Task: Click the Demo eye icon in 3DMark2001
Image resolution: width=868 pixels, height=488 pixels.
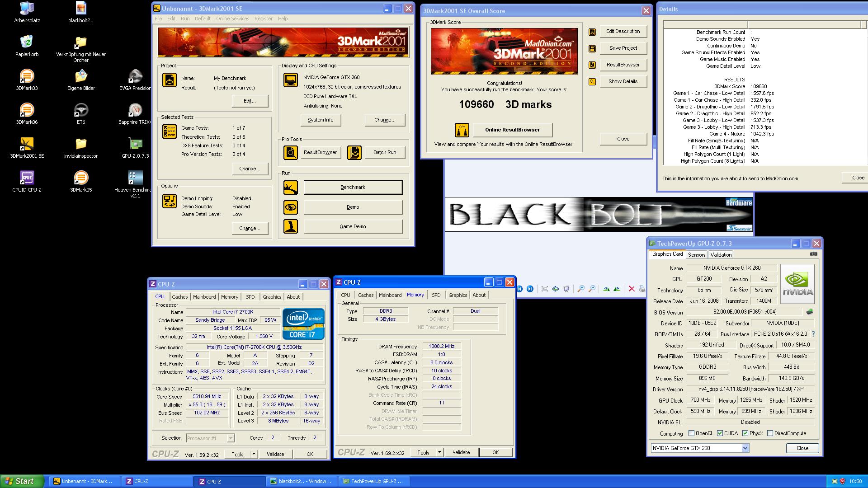Action: (291, 207)
